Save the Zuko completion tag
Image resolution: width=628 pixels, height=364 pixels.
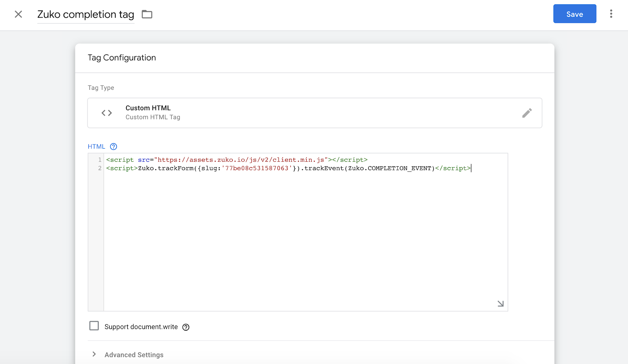point(574,14)
